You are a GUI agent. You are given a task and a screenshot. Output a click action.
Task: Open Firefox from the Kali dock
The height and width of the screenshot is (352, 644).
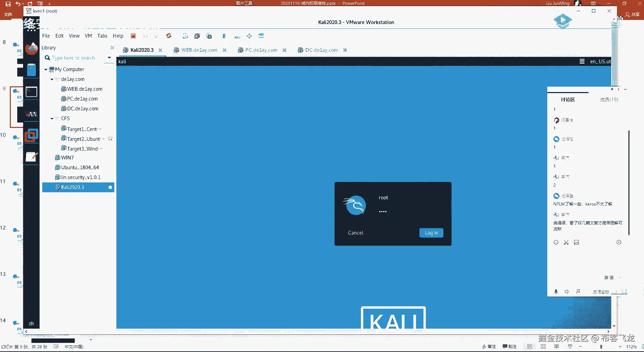click(31, 48)
